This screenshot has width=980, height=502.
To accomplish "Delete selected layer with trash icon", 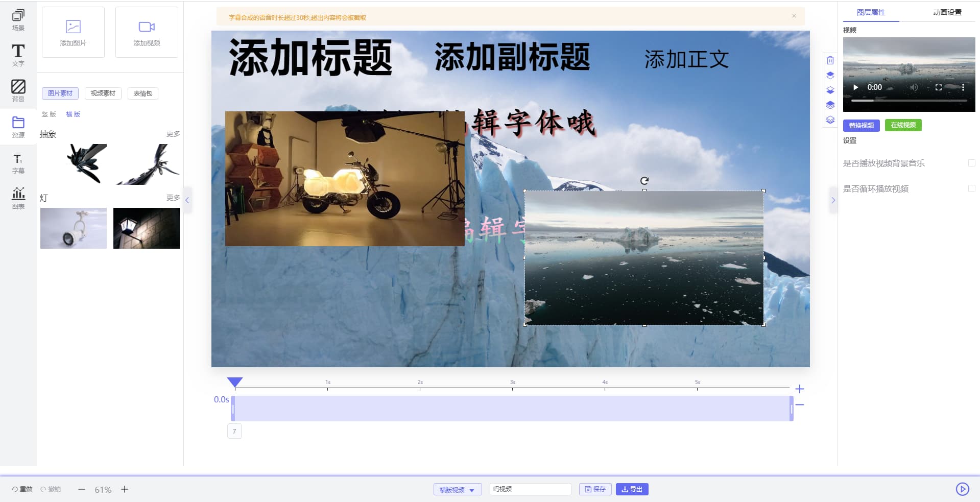I will (830, 60).
